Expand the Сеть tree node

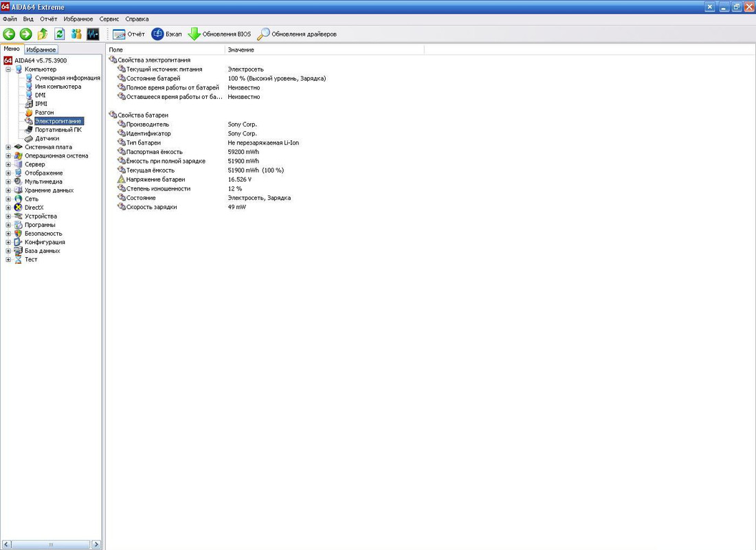[x=8, y=199]
